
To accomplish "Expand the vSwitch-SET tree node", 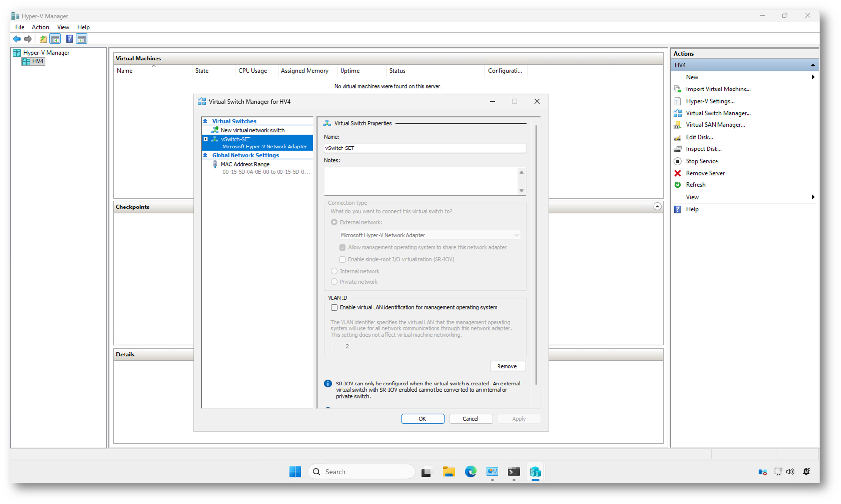I will [206, 139].
